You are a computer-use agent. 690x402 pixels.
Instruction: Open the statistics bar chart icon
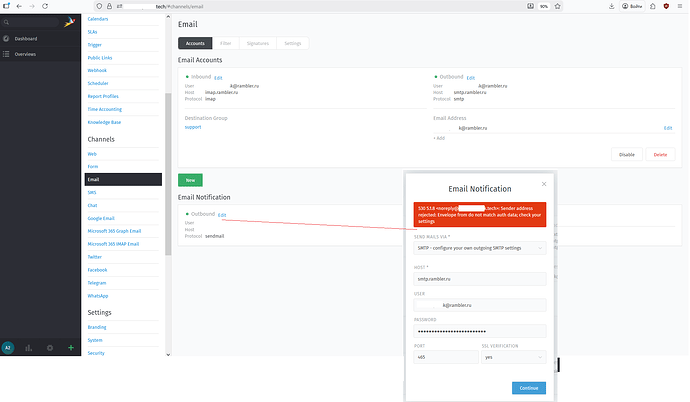(x=29, y=347)
